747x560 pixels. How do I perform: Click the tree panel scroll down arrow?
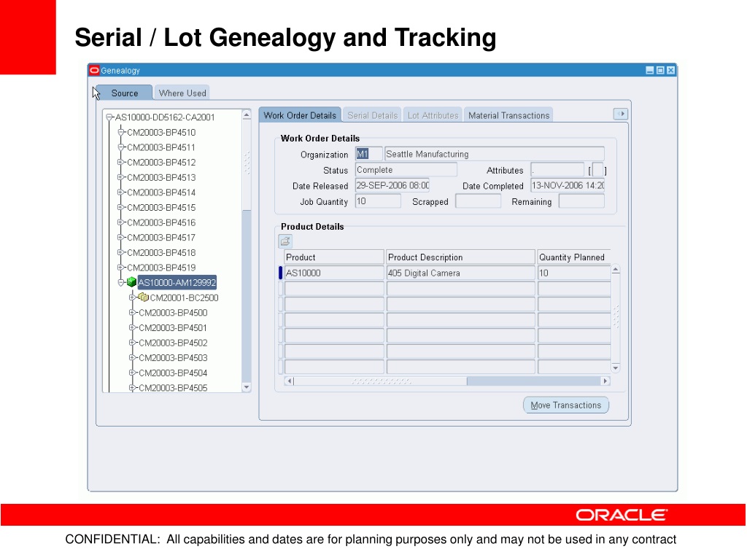click(x=247, y=387)
